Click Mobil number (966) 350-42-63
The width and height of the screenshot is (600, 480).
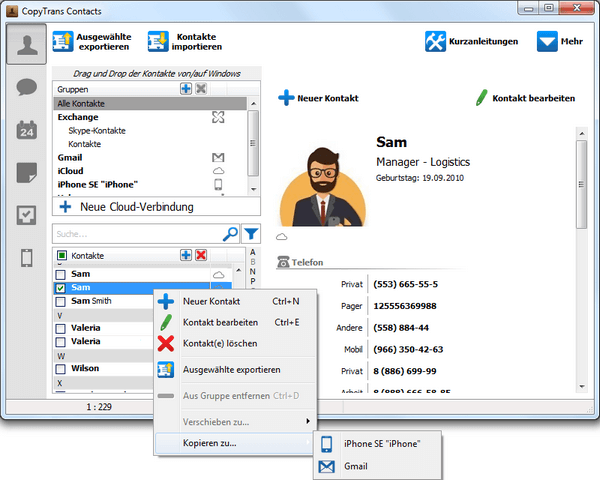(x=408, y=349)
